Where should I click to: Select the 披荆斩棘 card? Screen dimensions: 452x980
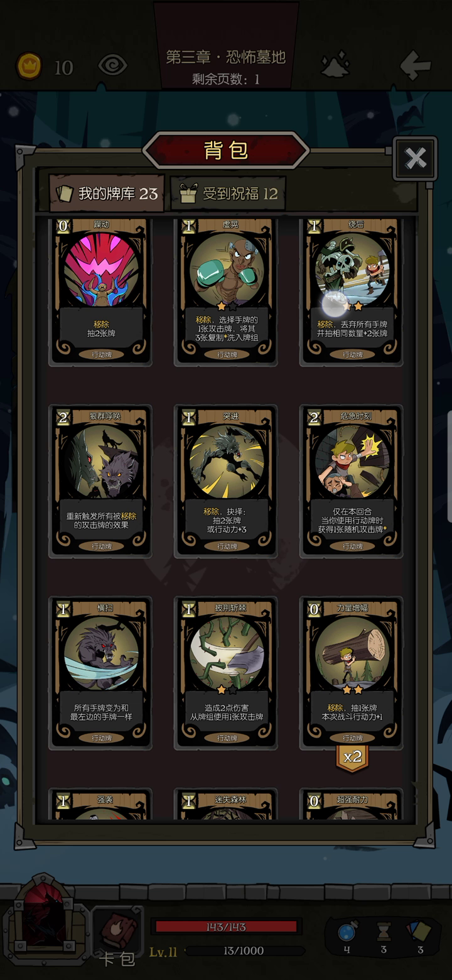[x=227, y=672]
